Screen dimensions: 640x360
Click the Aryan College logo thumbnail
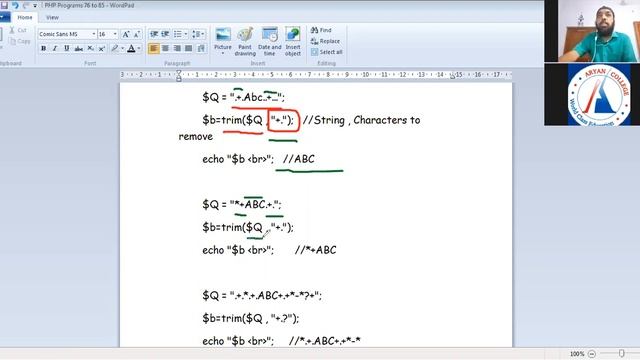(599, 95)
